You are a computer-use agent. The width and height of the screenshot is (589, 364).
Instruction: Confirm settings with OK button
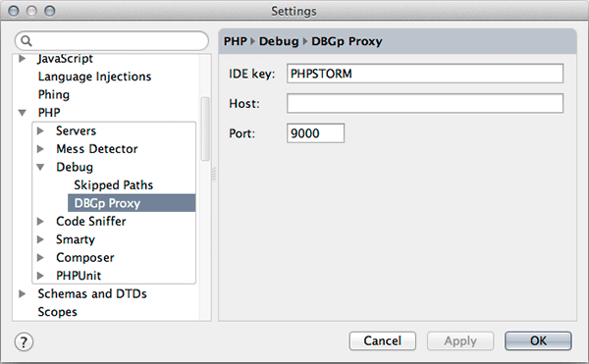tap(538, 340)
